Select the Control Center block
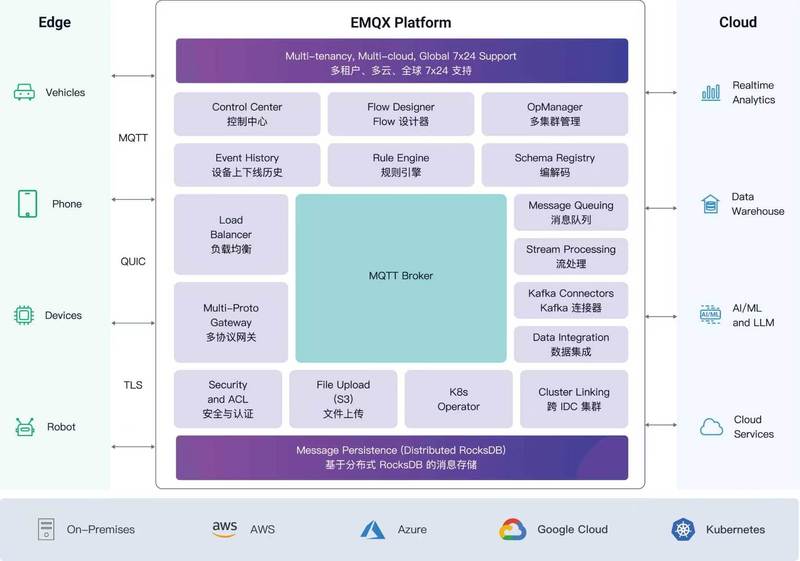Screen dimensions: 800x561 tap(247, 114)
